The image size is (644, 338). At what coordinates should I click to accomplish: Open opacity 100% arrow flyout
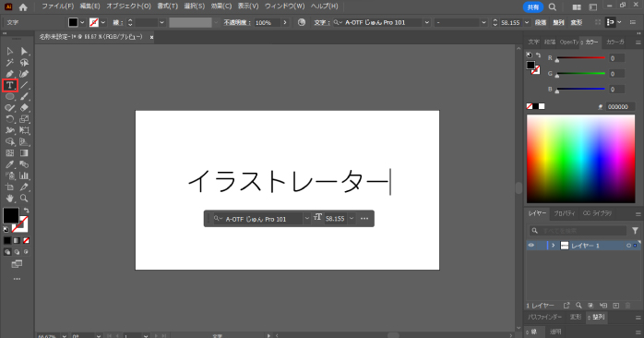point(285,22)
